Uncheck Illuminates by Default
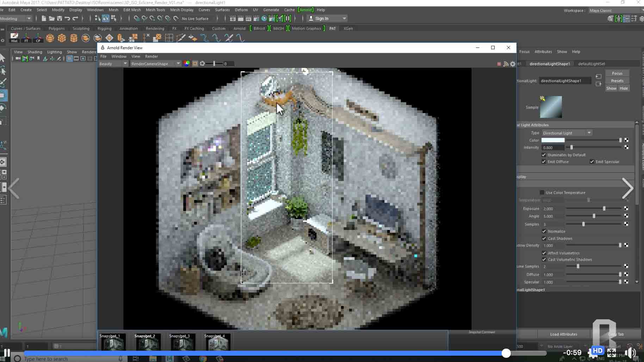644x362 pixels. coord(544,155)
